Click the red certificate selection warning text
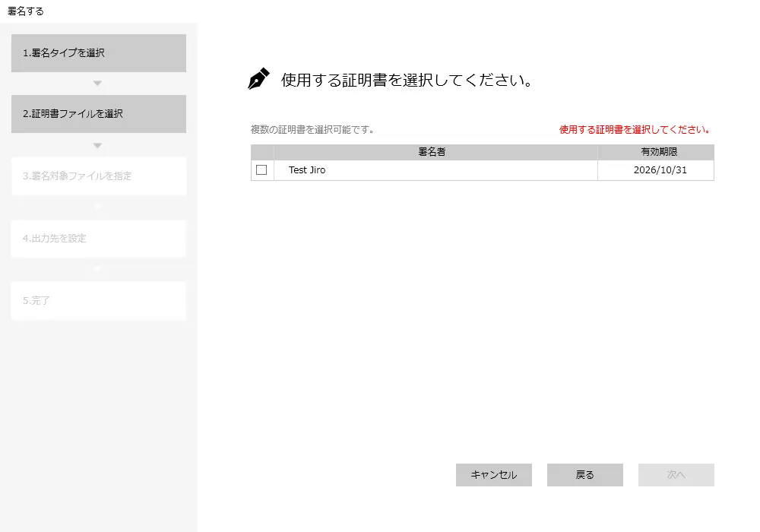This screenshot has width=760, height=532. (x=635, y=130)
